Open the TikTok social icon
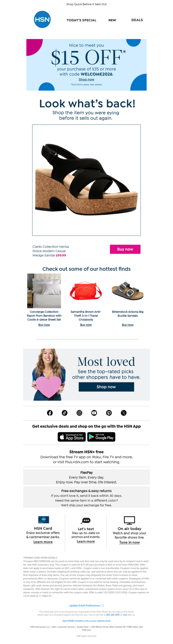 coord(64,412)
